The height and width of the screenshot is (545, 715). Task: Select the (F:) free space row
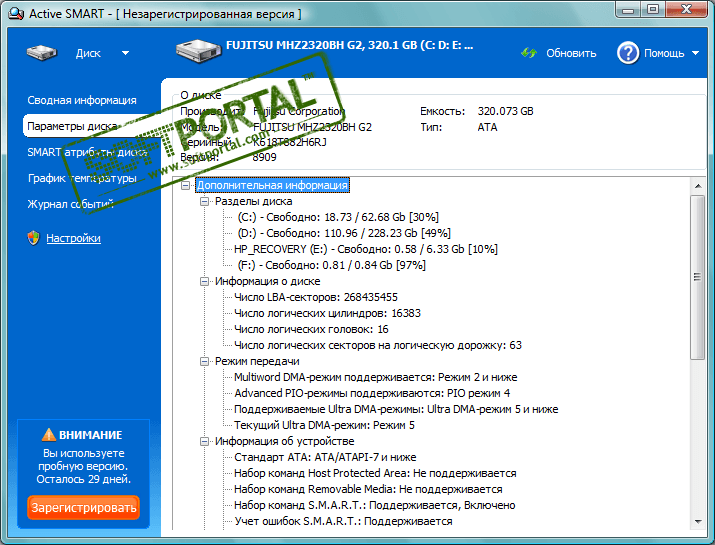[332, 265]
